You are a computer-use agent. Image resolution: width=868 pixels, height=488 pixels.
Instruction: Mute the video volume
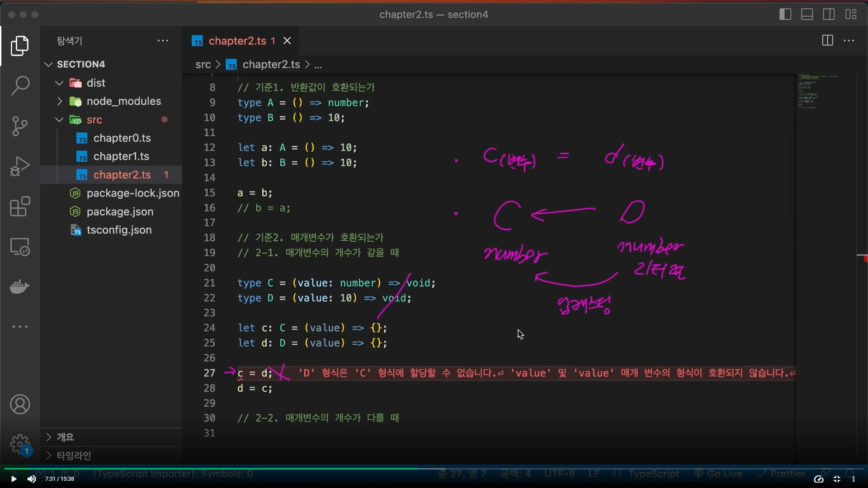31,479
